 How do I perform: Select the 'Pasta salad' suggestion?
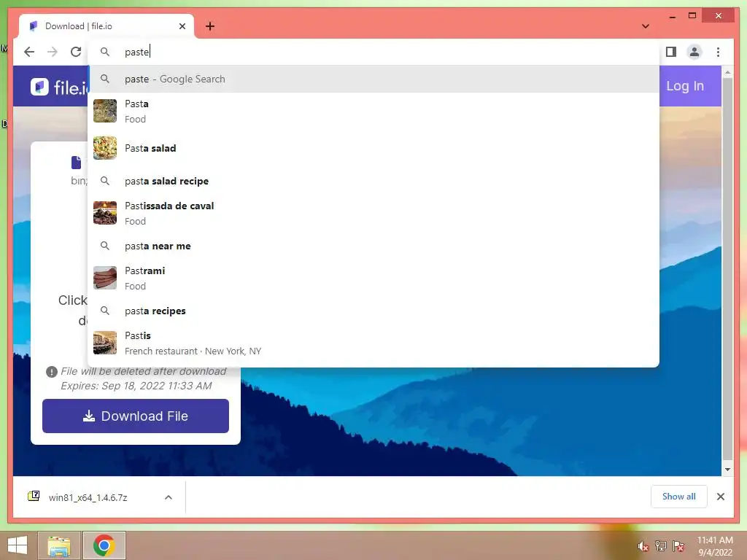(373, 148)
